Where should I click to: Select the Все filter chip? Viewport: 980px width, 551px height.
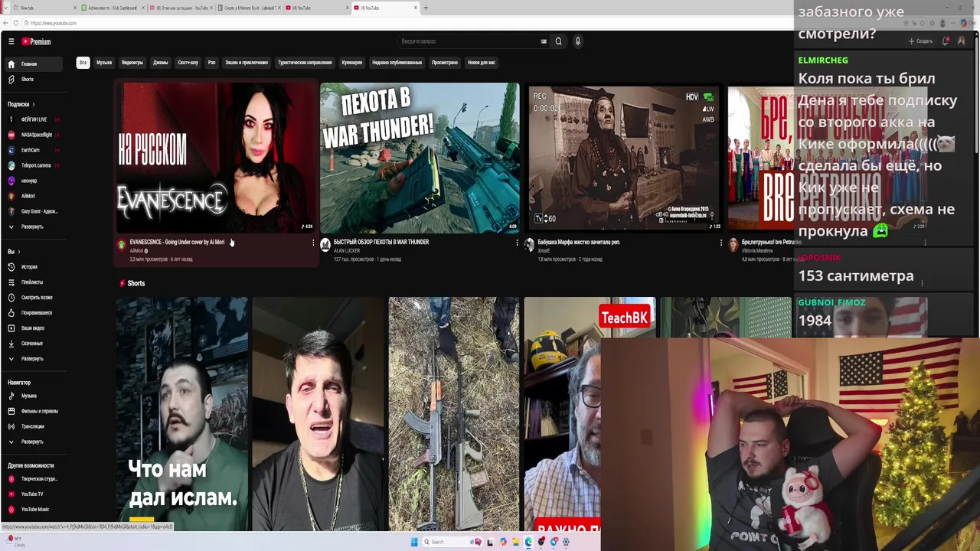83,63
